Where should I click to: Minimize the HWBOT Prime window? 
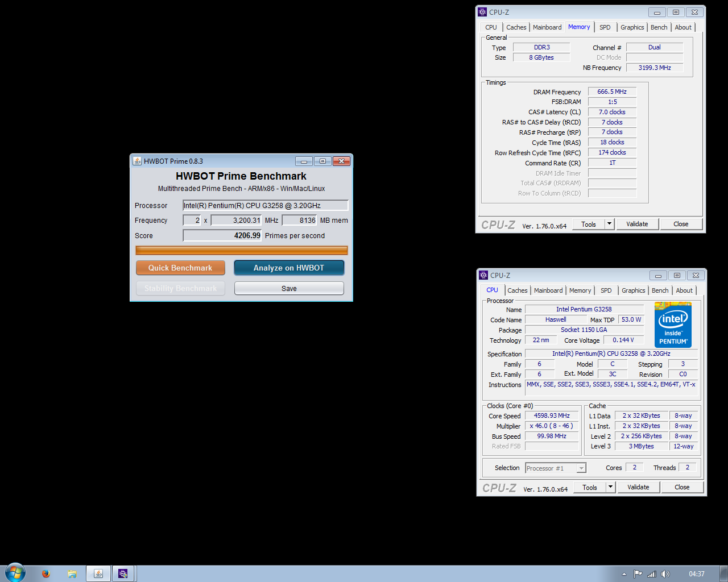304,161
